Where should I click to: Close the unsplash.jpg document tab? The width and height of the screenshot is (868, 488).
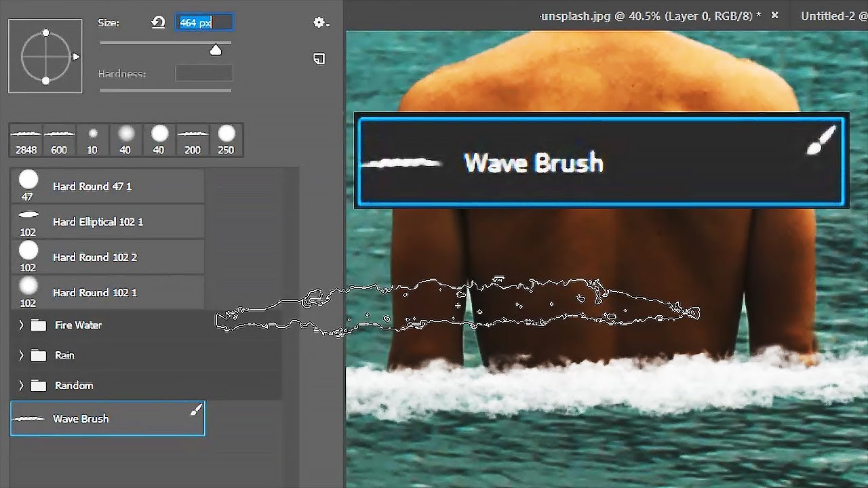tap(775, 16)
